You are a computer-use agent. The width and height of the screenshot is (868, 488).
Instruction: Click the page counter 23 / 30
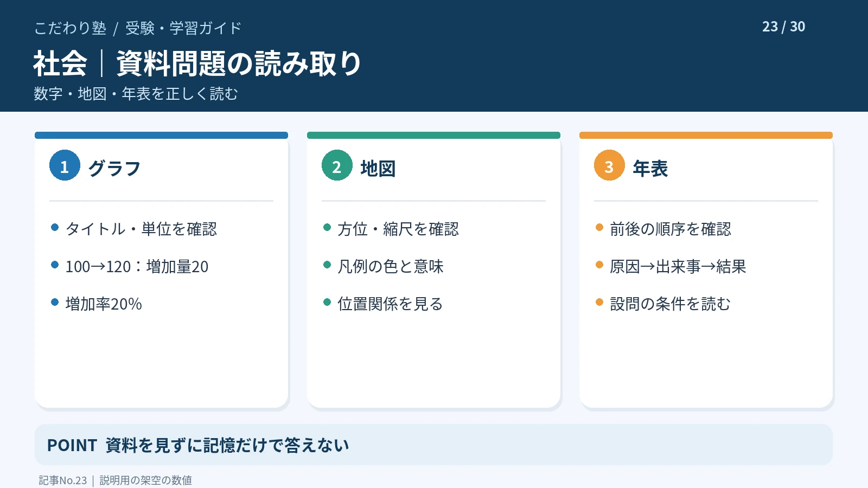783,27
